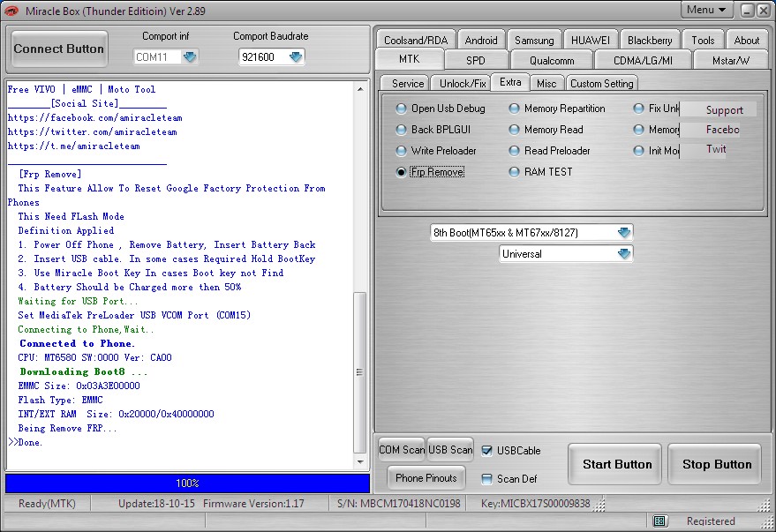Switch to the Blackberry tab
Image resolution: width=776 pixels, height=532 pixels.
pyautogui.click(x=650, y=40)
